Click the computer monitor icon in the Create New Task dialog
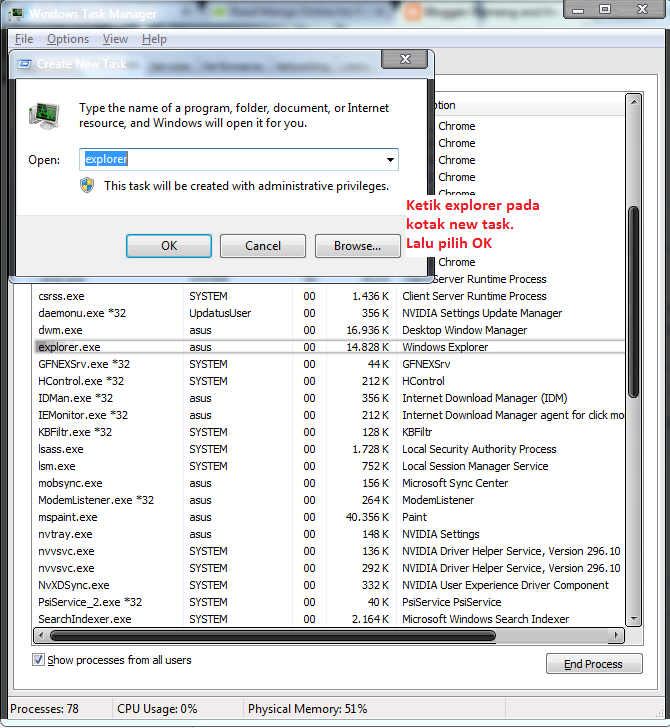670x728 pixels. click(x=45, y=116)
